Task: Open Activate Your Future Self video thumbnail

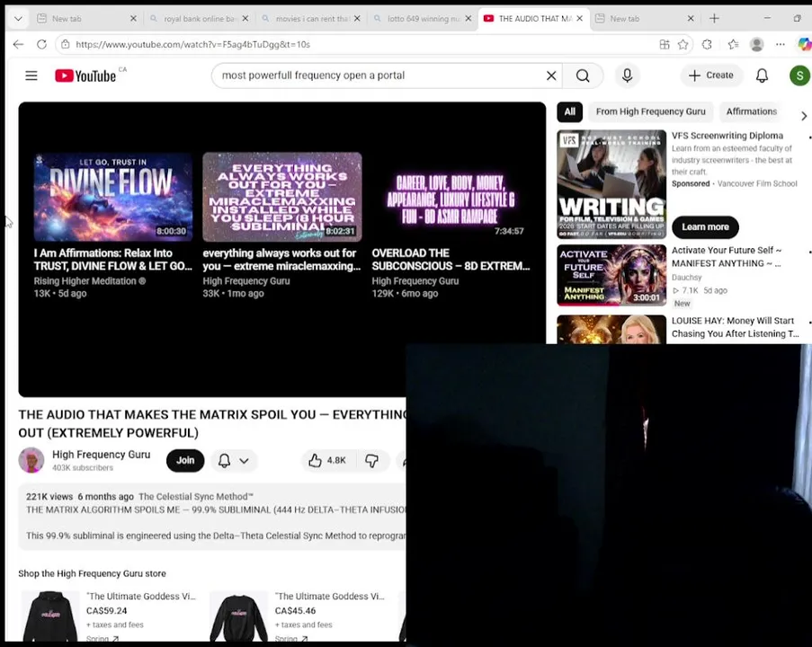Action: pyautogui.click(x=611, y=275)
